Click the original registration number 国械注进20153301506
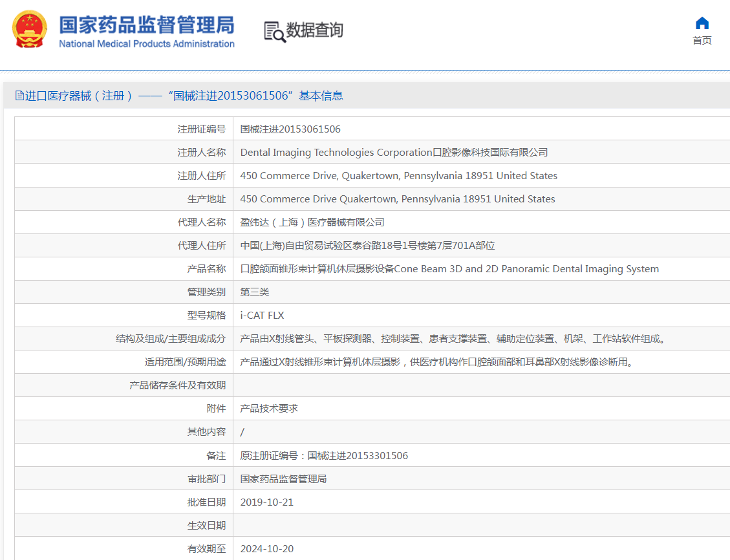This screenshot has height=560, width=730. [358, 456]
